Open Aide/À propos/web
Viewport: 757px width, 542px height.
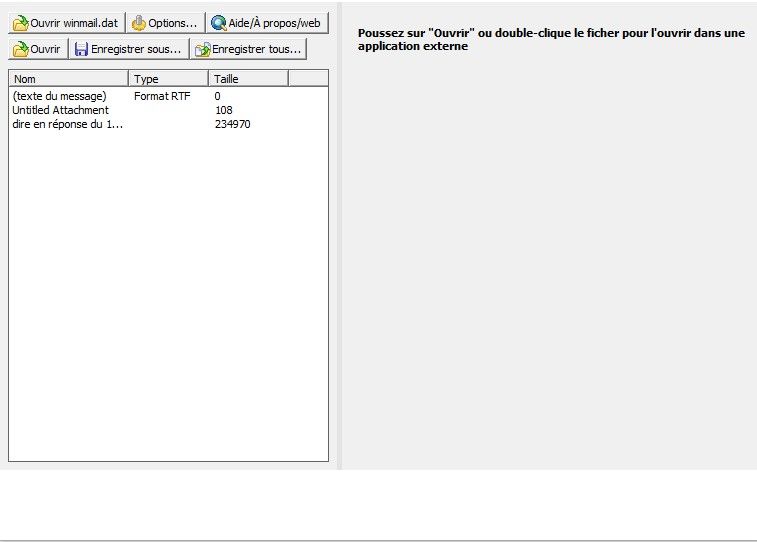pyautogui.click(x=267, y=23)
